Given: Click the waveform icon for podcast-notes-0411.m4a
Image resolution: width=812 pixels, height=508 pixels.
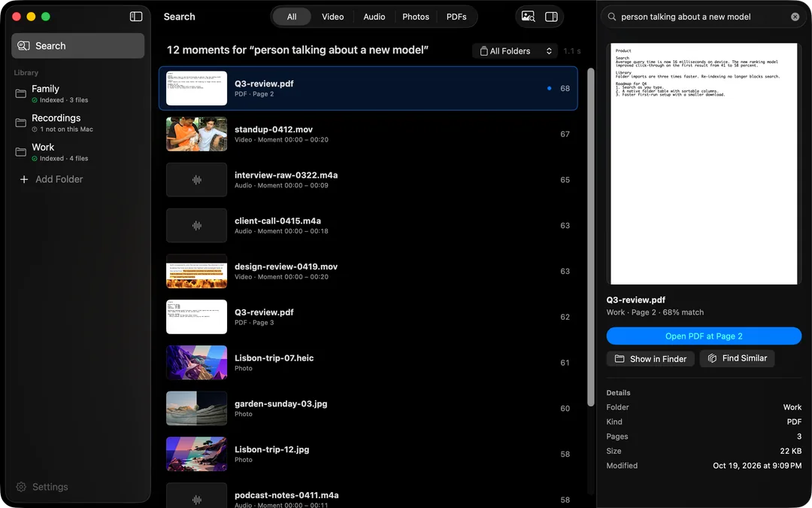Looking at the screenshot, I should [x=196, y=500].
